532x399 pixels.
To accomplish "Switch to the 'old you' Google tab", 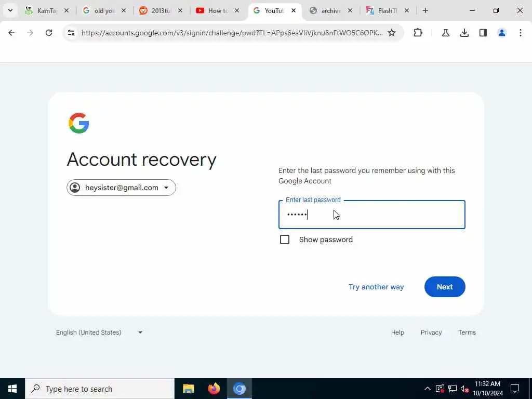I will pos(103,10).
